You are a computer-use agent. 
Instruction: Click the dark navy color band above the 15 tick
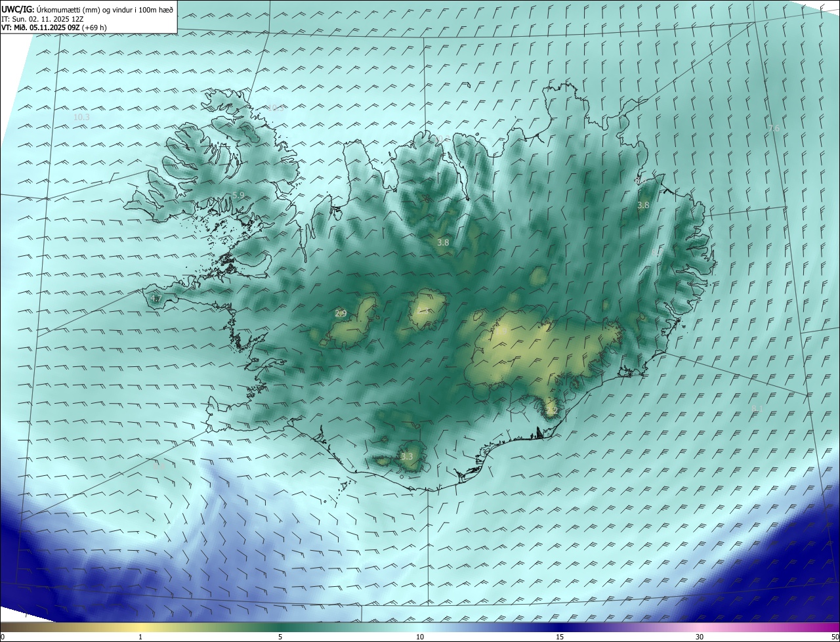(x=560, y=627)
